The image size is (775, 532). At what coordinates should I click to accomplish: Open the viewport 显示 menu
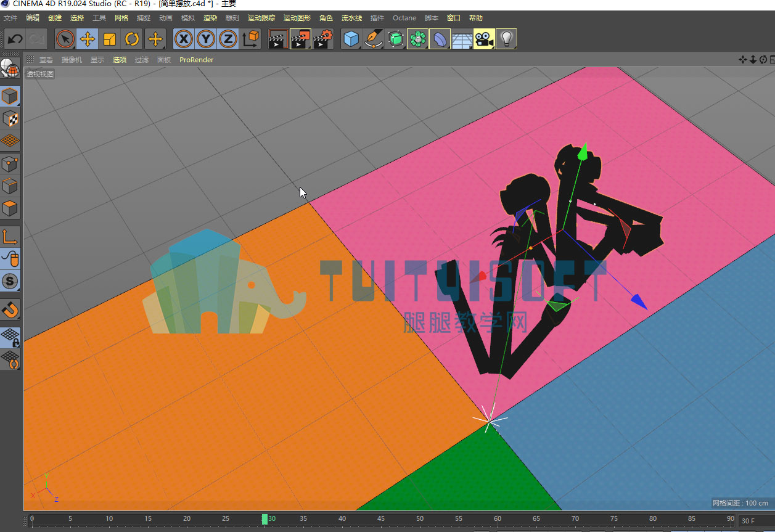click(x=97, y=60)
